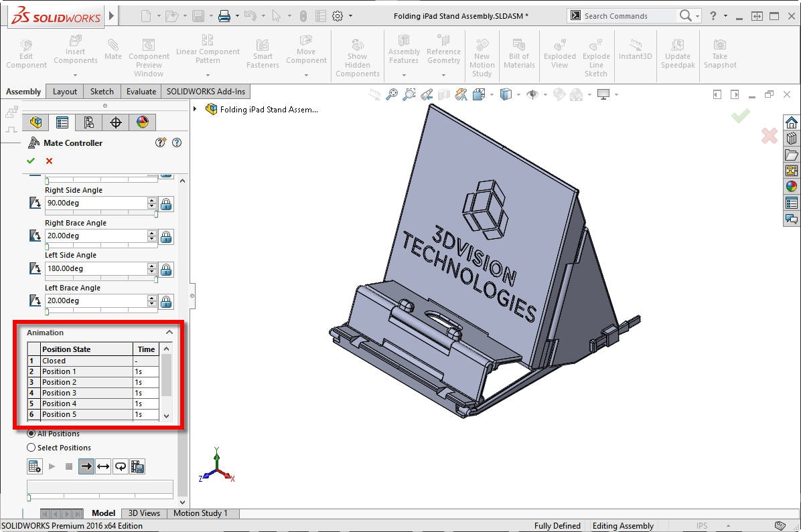The image size is (801, 532).
Task: Open the DimXpertManager crosshair tab
Action: [115, 122]
